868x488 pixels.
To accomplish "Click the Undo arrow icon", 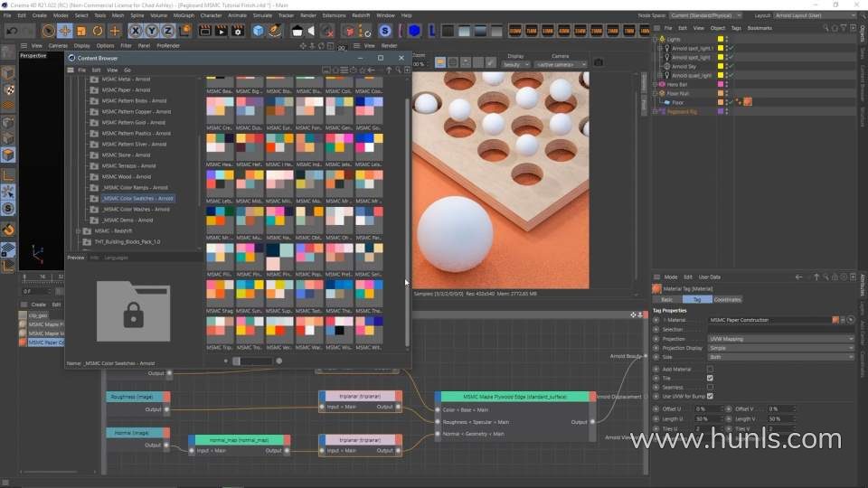I will pyautogui.click(x=11, y=31).
